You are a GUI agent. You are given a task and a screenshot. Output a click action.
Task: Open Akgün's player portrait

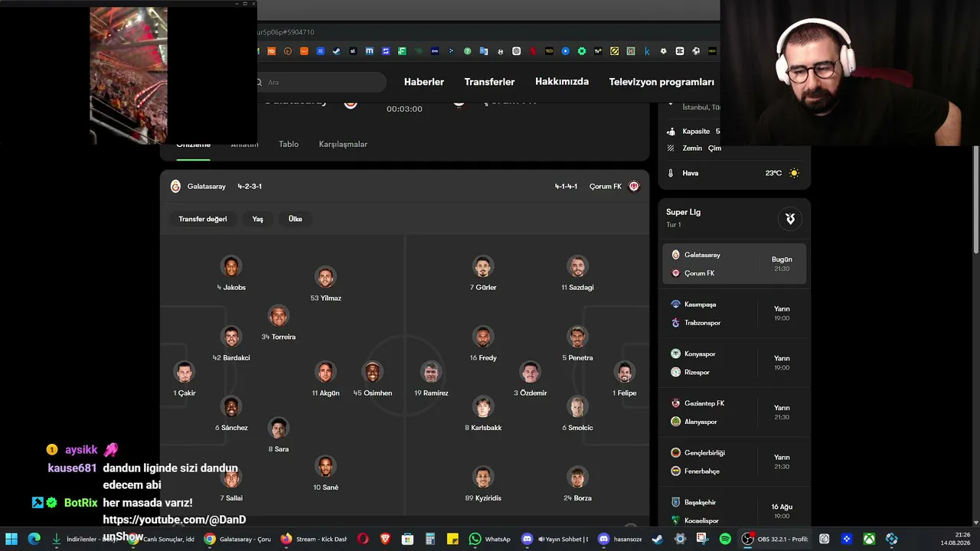[x=325, y=372]
